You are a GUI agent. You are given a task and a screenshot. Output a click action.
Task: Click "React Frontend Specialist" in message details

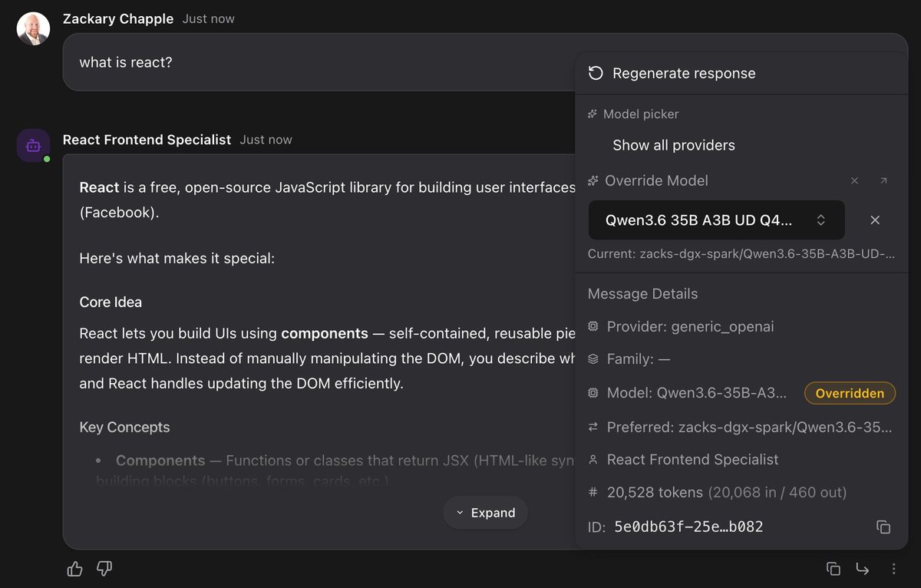(x=692, y=460)
